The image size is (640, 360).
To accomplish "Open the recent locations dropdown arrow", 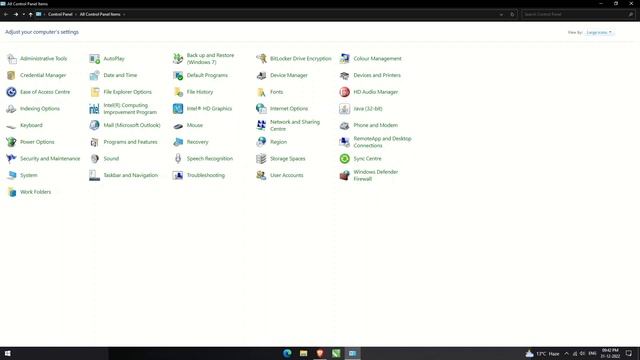I will (24, 14).
